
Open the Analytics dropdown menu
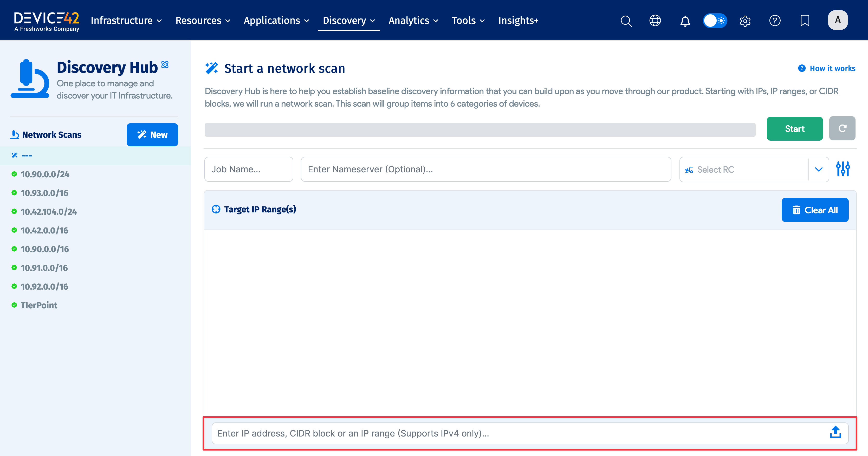click(413, 21)
